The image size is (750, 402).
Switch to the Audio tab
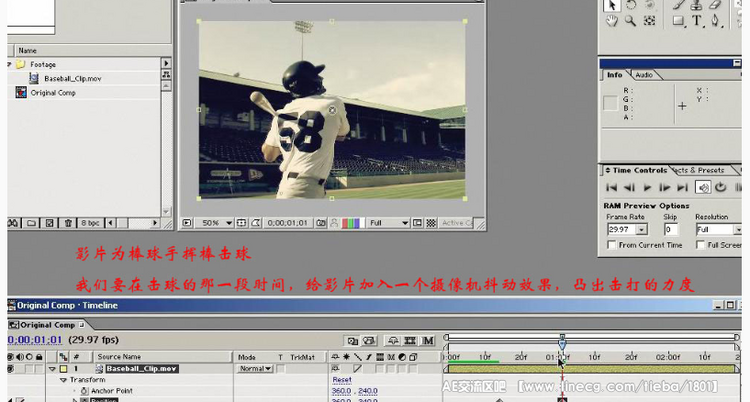(644, 75)
